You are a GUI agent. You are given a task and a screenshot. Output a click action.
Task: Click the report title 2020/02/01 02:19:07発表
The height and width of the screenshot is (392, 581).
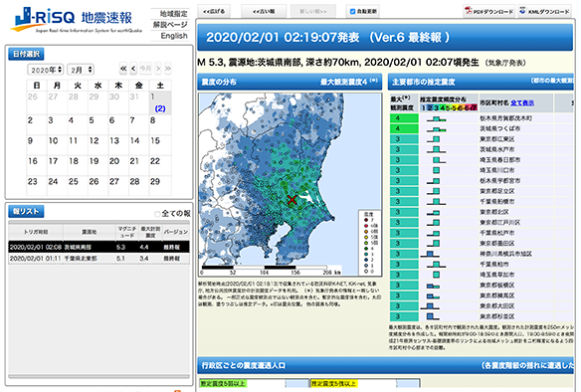pos(283,38)
